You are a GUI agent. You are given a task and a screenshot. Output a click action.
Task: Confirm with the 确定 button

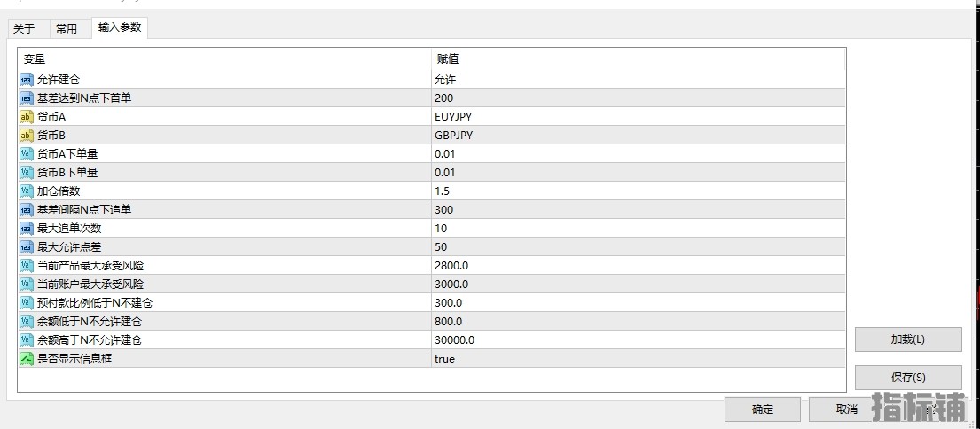(x=763, y=409)
